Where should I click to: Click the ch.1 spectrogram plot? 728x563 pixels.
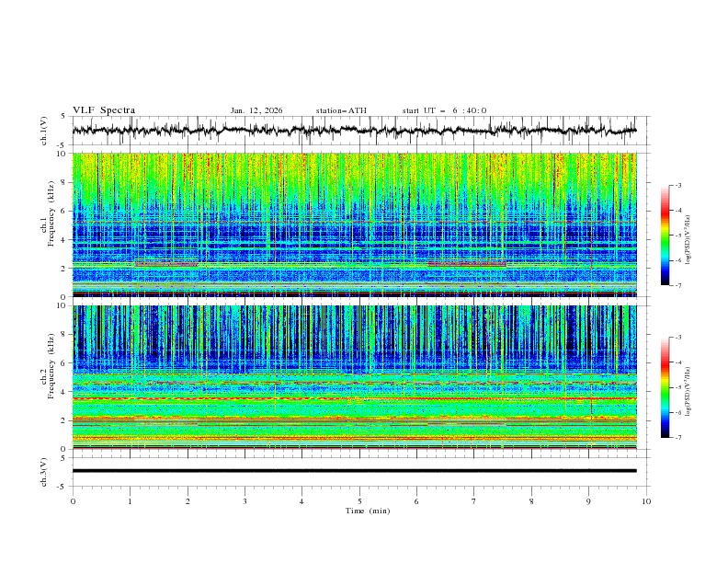[354, 224]
